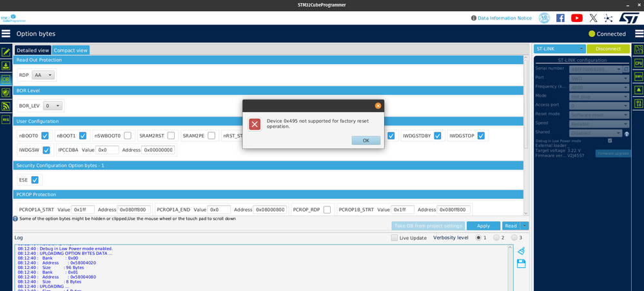Open the ST community network icon

[609, 18]
